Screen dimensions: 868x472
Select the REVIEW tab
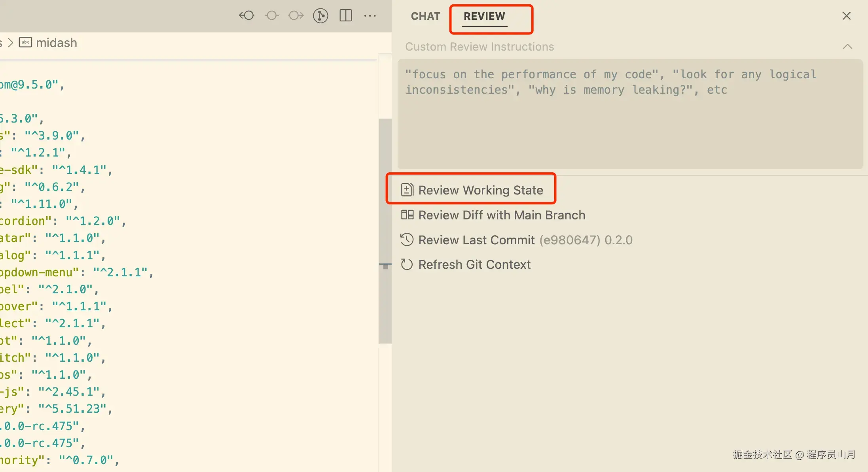point(484,16)
